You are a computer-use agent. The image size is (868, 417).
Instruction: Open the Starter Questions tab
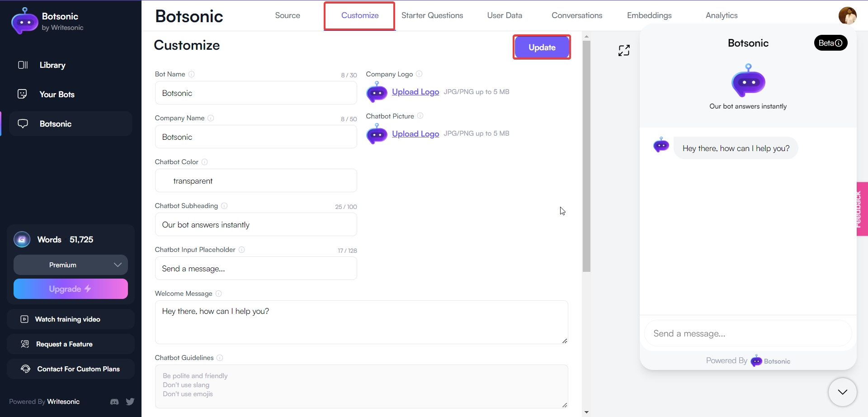(x=432, y=15)
